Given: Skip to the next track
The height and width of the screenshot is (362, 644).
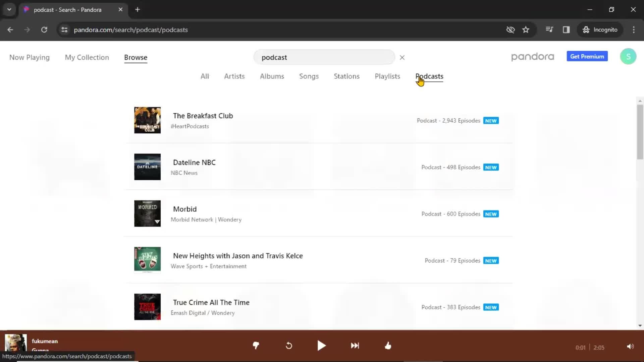Looking at the screenshot, I should pyautogui.click(x=355, y=346).
